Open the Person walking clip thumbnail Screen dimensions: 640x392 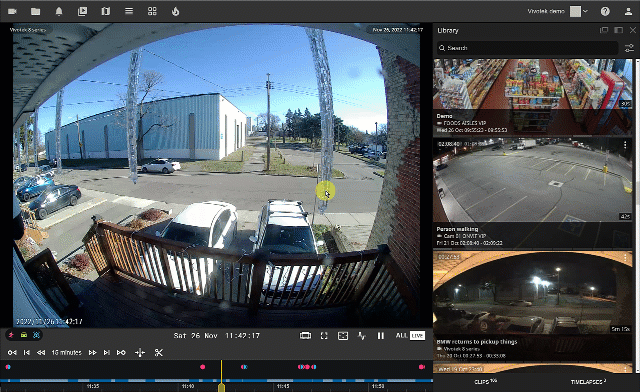532,193
